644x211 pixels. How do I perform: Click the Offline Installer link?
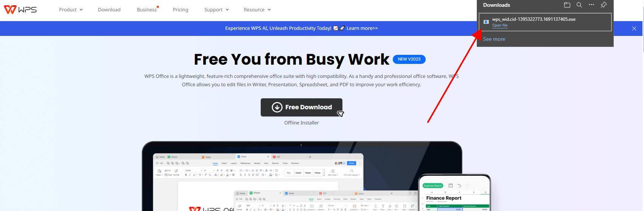[x=302, y=123]
